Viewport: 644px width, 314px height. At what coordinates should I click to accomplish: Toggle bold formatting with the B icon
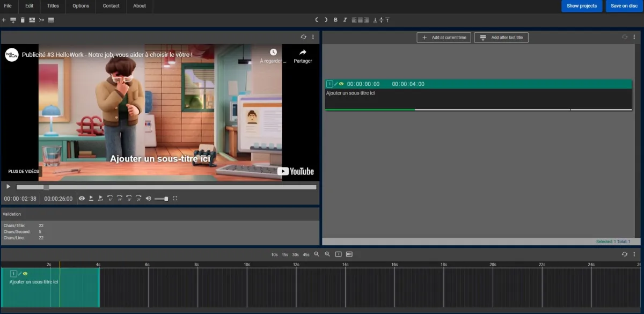(335, 20)
